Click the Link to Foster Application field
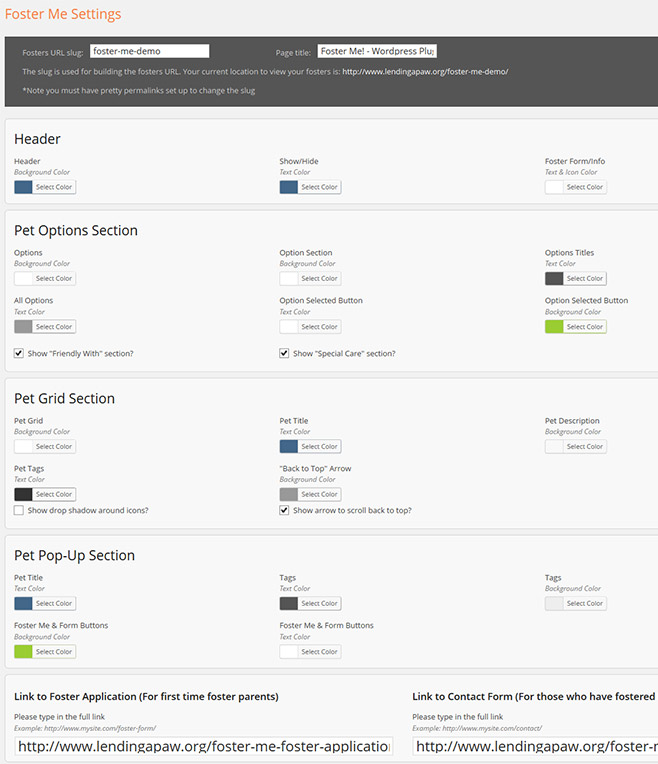658x764 pixels. coord(204,746)
